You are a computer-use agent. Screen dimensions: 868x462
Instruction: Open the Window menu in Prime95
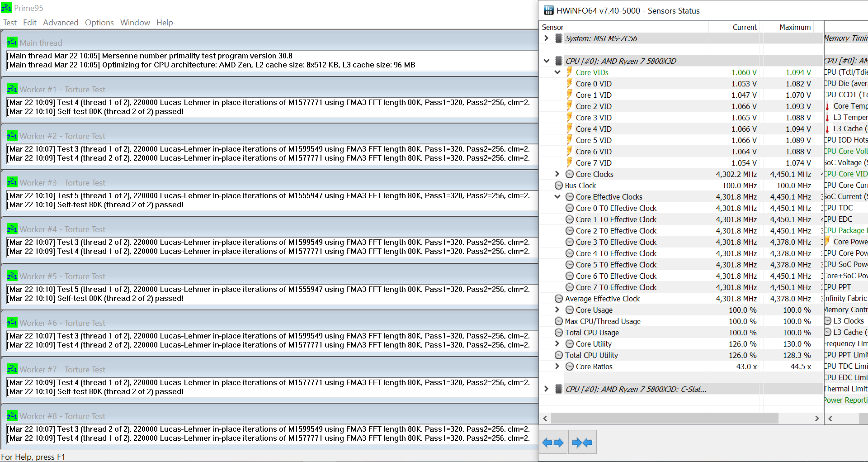tap(135, 23)
